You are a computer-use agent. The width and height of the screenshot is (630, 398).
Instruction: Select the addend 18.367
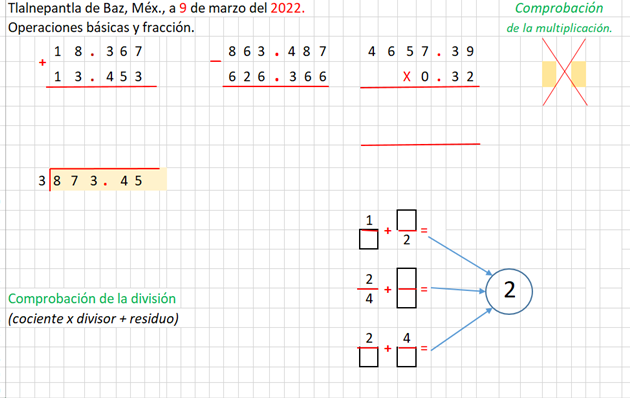[98, 51]
